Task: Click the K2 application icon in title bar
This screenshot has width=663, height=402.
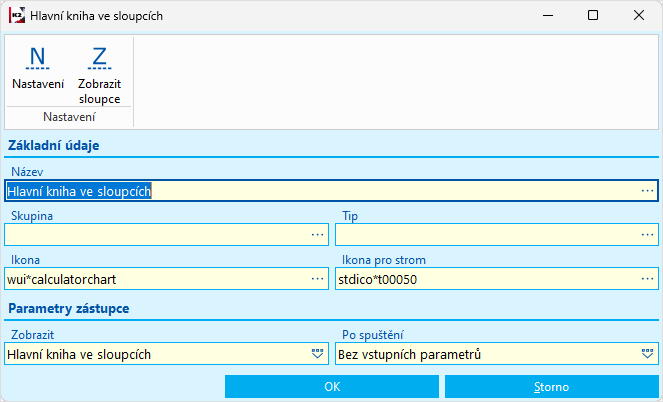Action: (17, 16)
